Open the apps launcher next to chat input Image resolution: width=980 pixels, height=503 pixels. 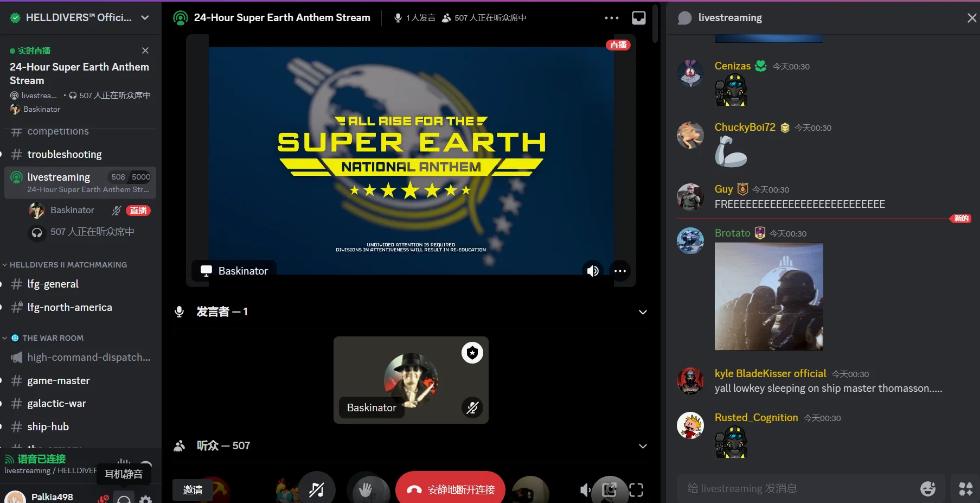tap(966, 489)
